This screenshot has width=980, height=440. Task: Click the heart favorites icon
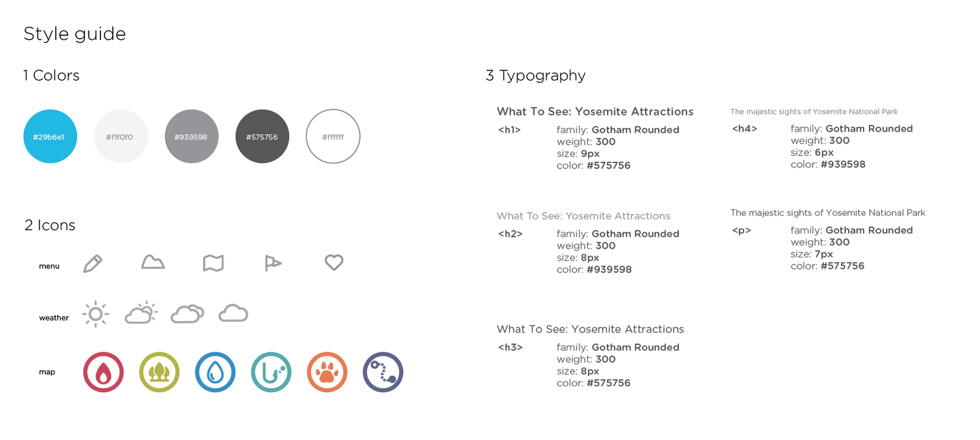[334, 262]
